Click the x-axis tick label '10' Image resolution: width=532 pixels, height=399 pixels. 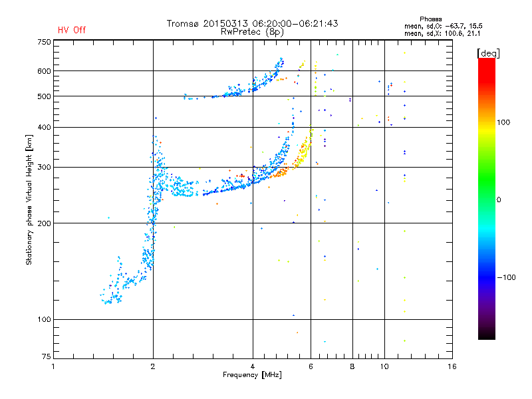[384, 366]
